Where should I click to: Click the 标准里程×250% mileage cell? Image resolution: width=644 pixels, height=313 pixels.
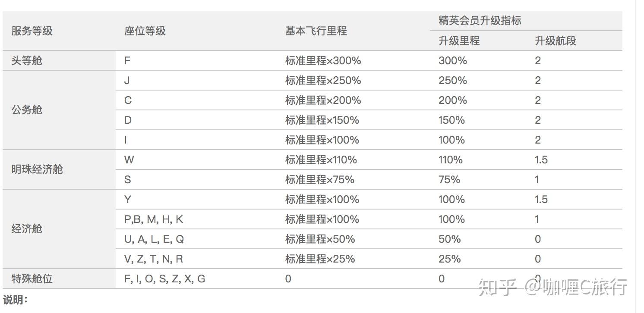click(323, 81)
